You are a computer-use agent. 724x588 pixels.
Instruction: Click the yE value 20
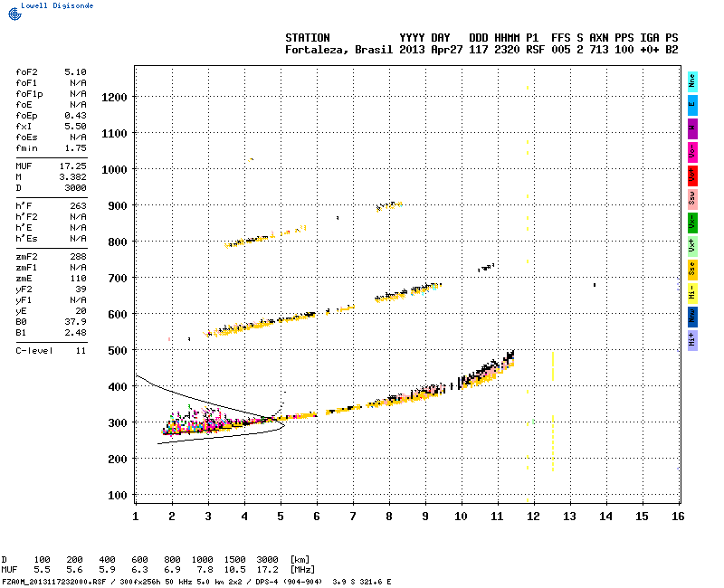point(81,311)
